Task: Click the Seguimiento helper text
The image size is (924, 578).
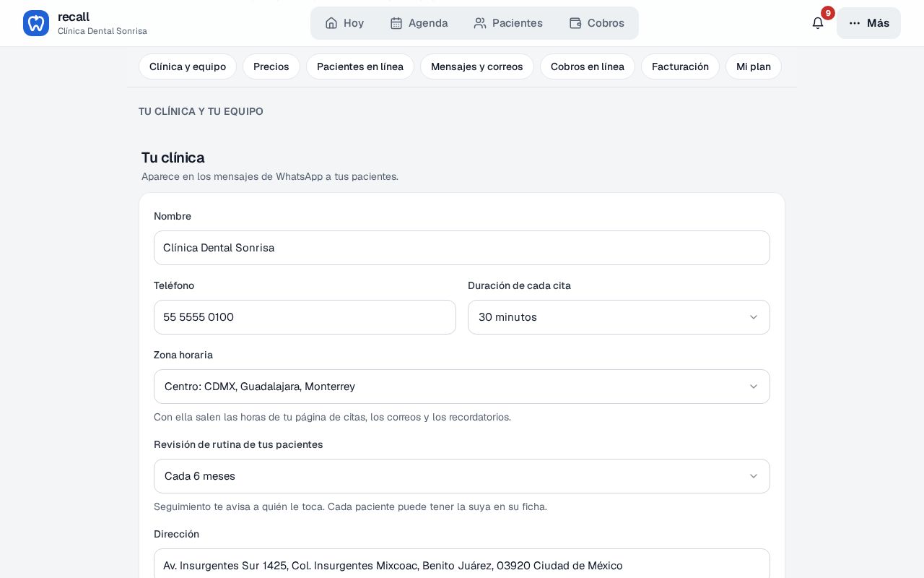Action: click(x=350, y=506)
